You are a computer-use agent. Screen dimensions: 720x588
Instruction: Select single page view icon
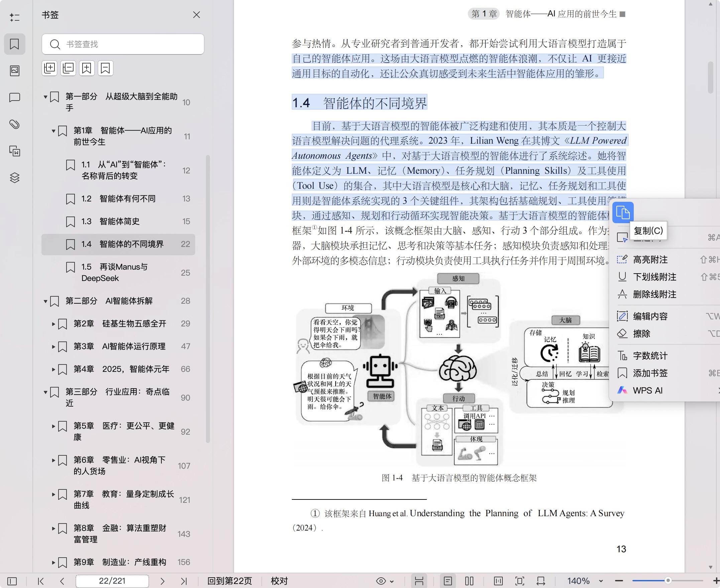pos(448,581)
